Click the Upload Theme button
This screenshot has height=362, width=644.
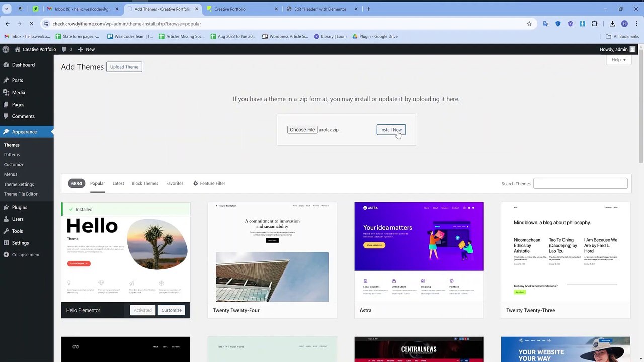pos(124,67)
